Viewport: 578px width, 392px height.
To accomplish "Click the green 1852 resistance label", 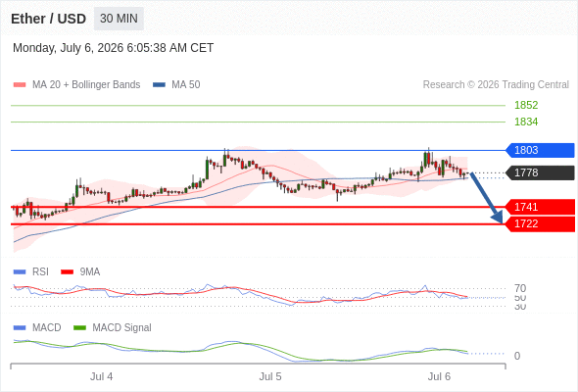I will point(526,105).
